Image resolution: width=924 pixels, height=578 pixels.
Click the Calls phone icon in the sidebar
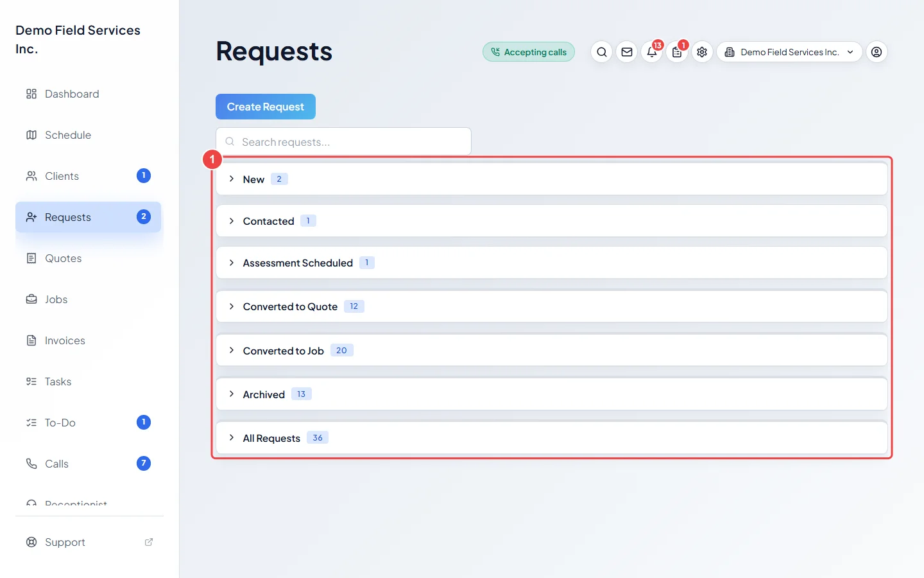[x=31, y=464]
